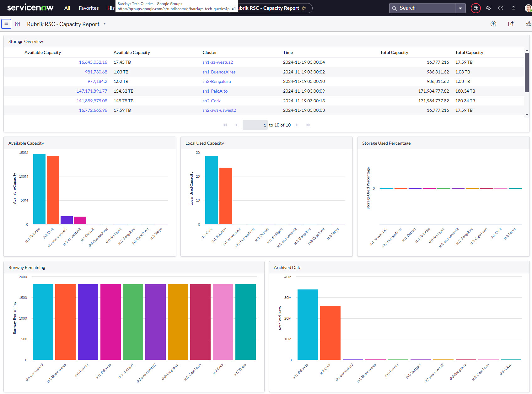Open the All menu
Image resolution: width=532 pixels, height=394 pixels.
point(67,8)
